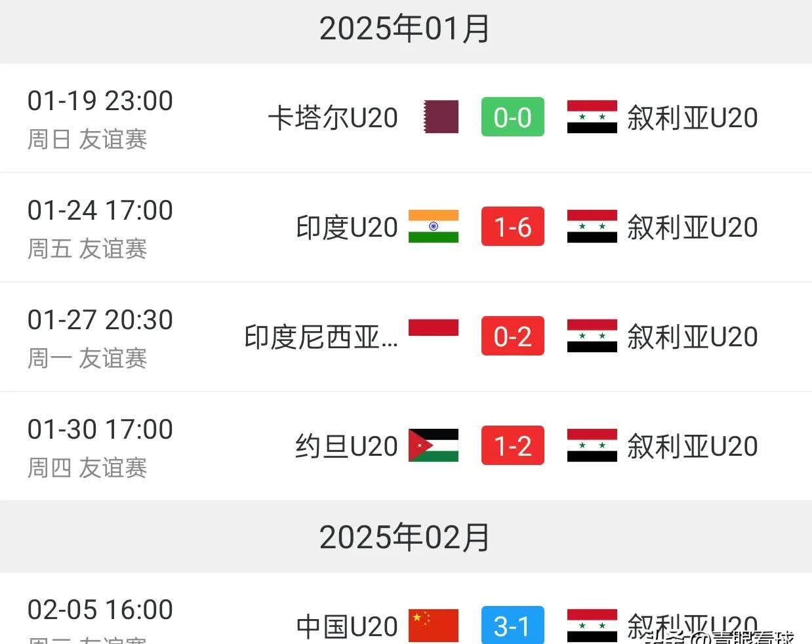Open the green 0-0 score badge

[x=512, y=117]
